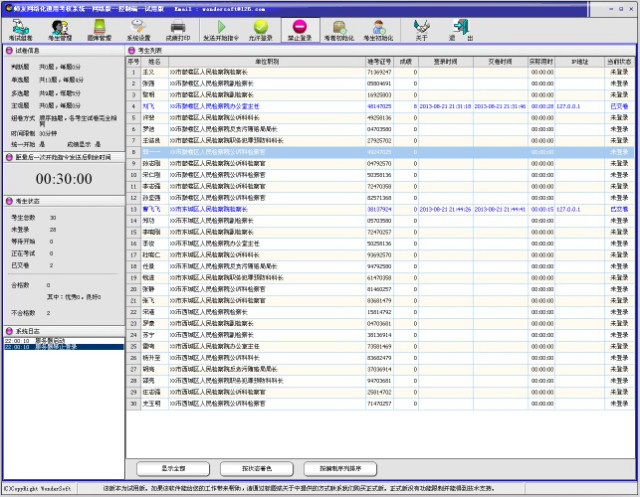Click ticket number 04792570 in row 9
This screenshot has height=497, width=640.
click(379, 164)
